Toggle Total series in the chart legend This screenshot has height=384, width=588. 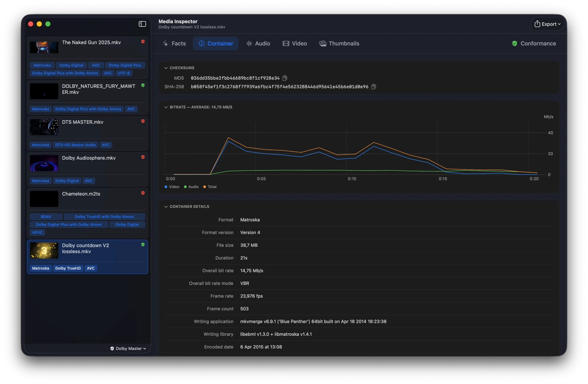tap(210, 187)
